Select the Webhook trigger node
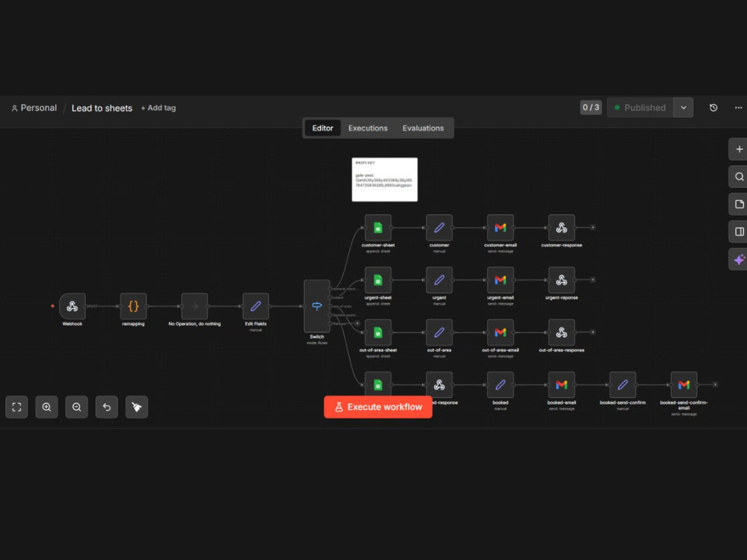Viewport: 747px width, 560px height. [72, 306]
